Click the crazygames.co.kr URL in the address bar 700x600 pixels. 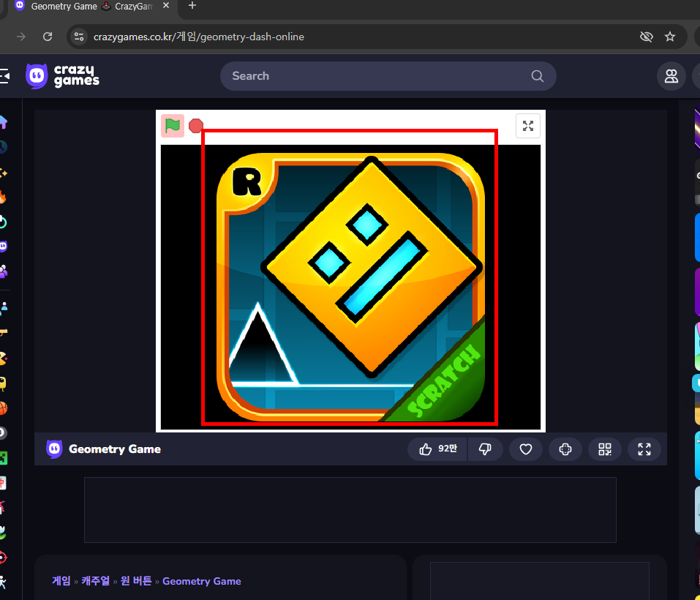[199, 37]
